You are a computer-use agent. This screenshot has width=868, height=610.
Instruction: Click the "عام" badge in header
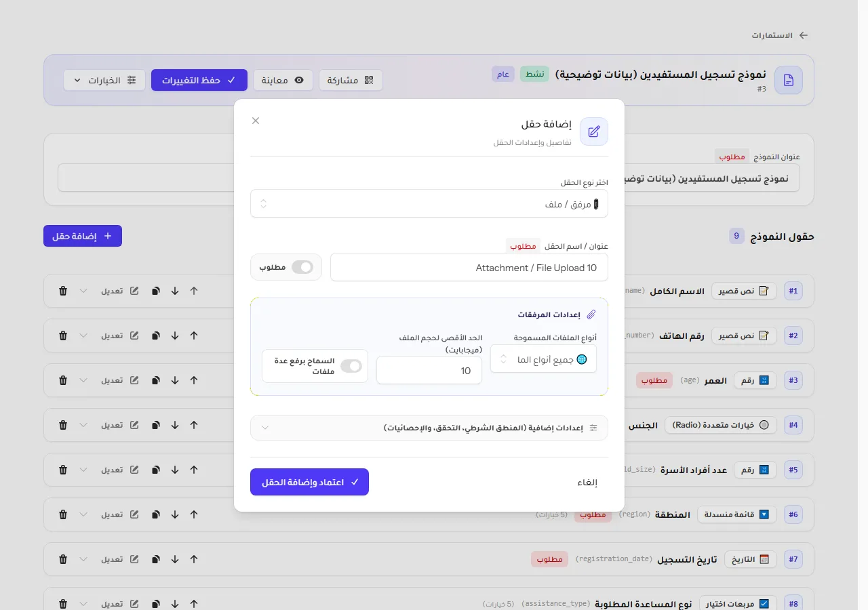[x=503, y=74]
